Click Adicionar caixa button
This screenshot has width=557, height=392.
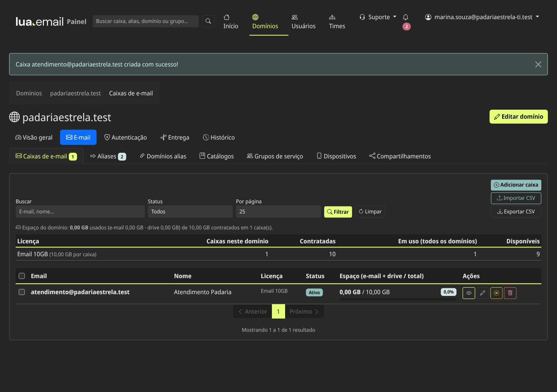(x=516, y=185)
